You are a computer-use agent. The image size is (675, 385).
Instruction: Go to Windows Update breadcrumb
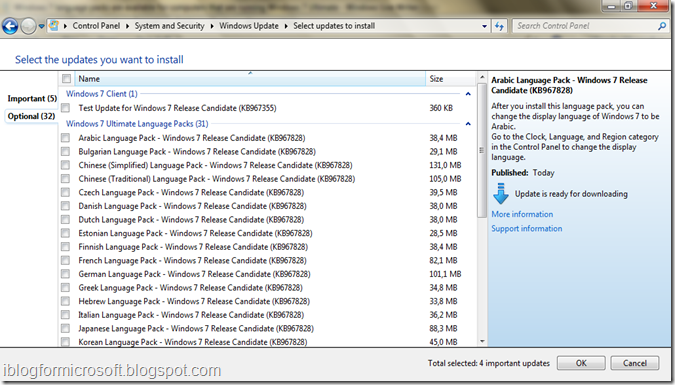click(248, 26)
